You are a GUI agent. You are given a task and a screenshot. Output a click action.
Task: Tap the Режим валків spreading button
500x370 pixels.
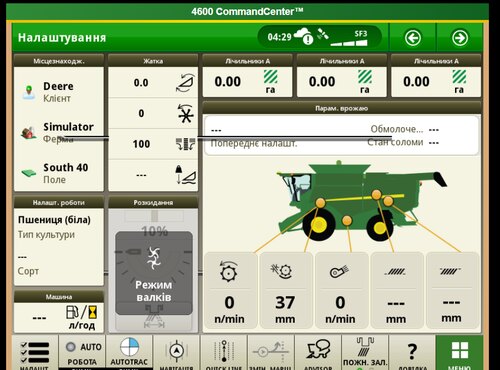pyautogui.click(x=154, y=273)
